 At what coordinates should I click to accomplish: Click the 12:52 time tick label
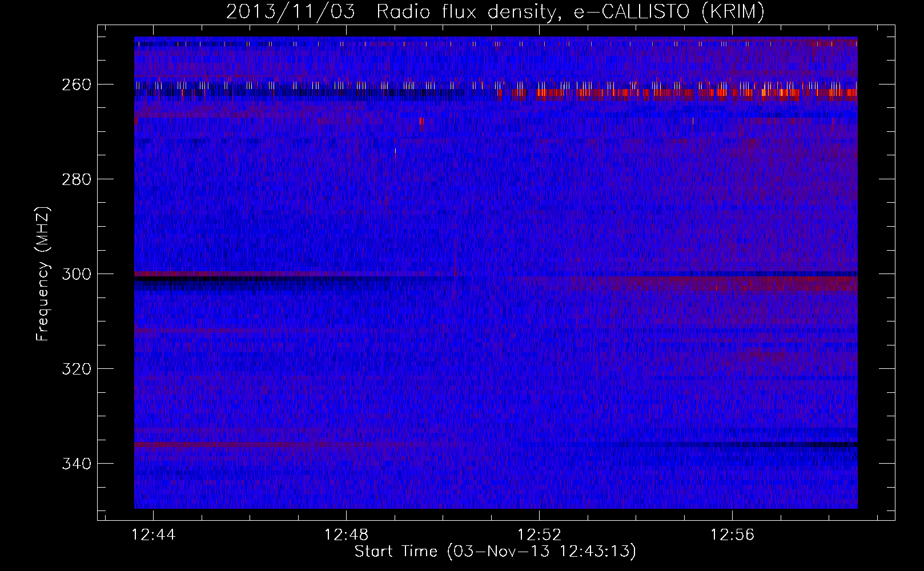click(540, 535)
